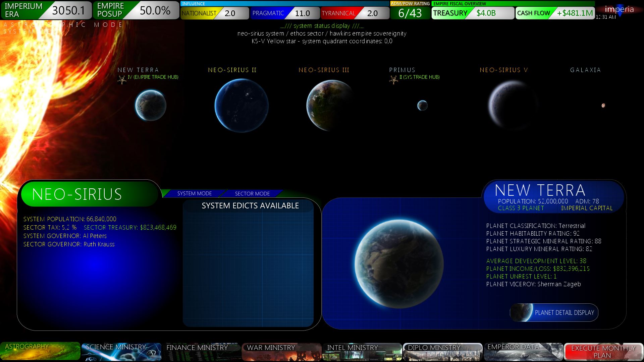
Task: Click the Empire Trade Hub star icon
Action: pos(122,79)
